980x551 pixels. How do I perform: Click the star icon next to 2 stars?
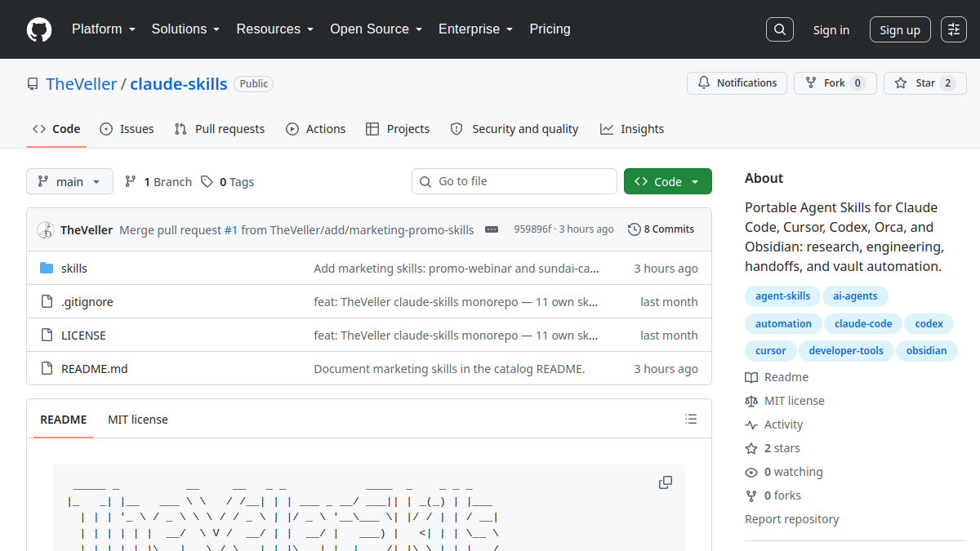(x=751, y=448)
